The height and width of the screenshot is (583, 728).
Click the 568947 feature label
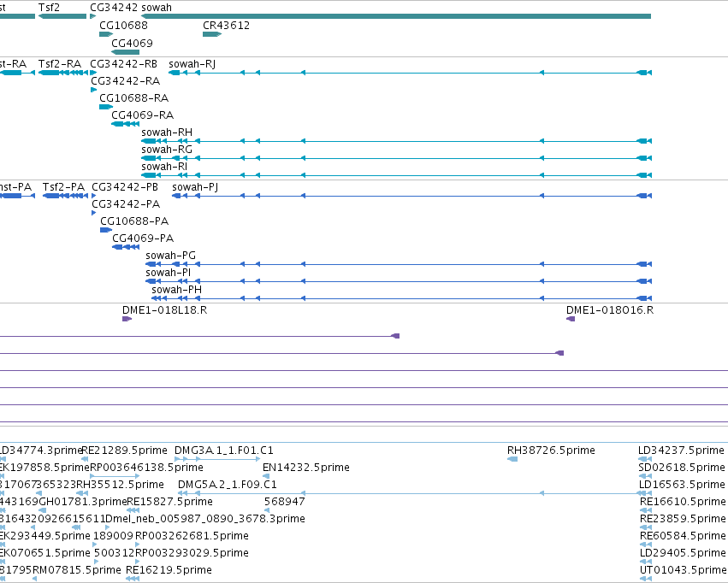click(285, 502)
